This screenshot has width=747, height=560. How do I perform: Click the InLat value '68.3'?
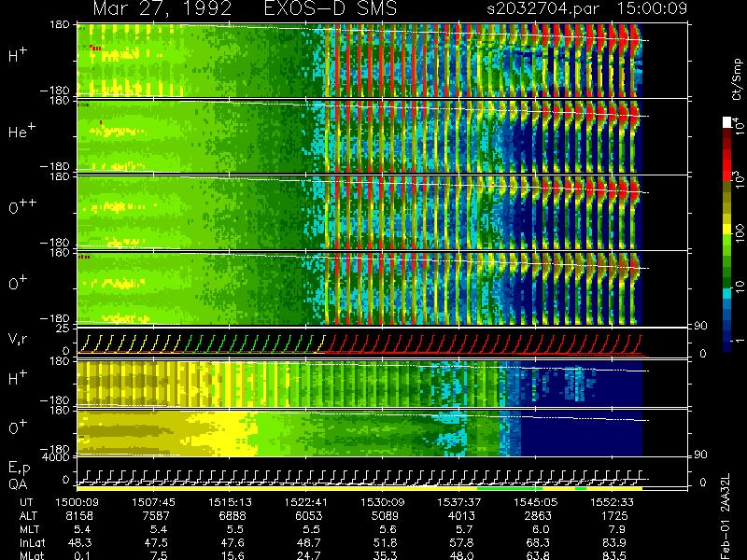(x=540, y=542)
